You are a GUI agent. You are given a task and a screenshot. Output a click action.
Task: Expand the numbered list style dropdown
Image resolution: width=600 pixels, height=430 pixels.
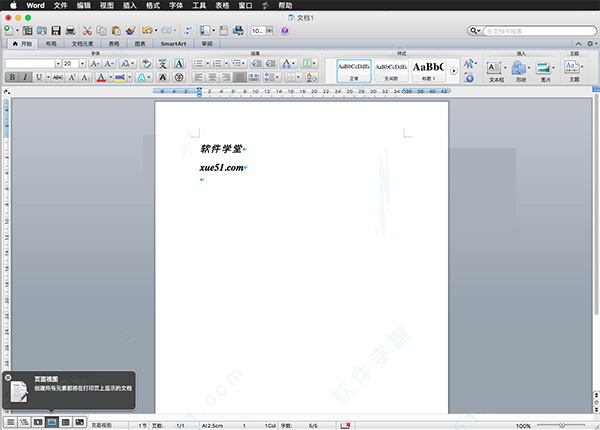226,64
